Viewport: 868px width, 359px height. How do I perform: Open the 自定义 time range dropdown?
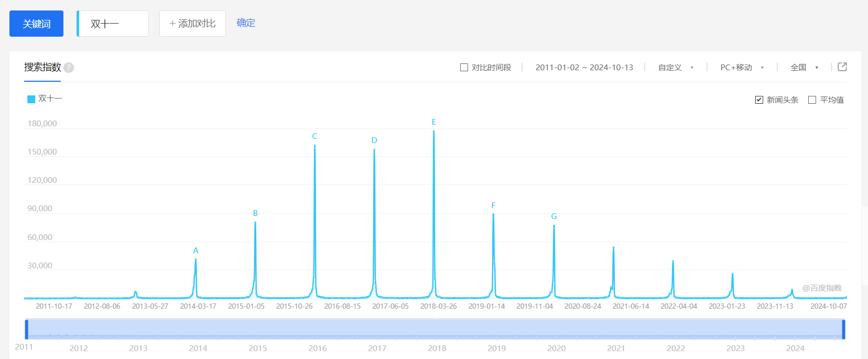coord(676,68)
